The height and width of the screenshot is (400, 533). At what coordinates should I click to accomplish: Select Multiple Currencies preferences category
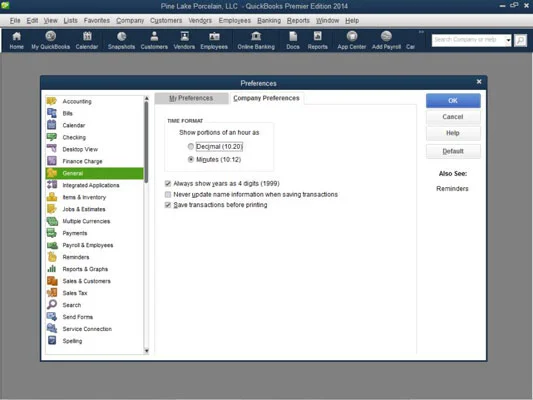pos(94,221)
